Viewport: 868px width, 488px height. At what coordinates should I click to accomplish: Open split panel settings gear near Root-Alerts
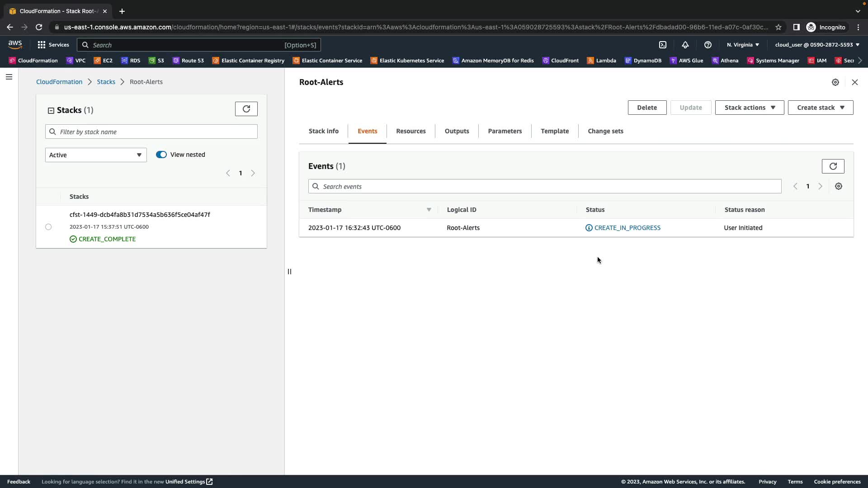(835, 82)
